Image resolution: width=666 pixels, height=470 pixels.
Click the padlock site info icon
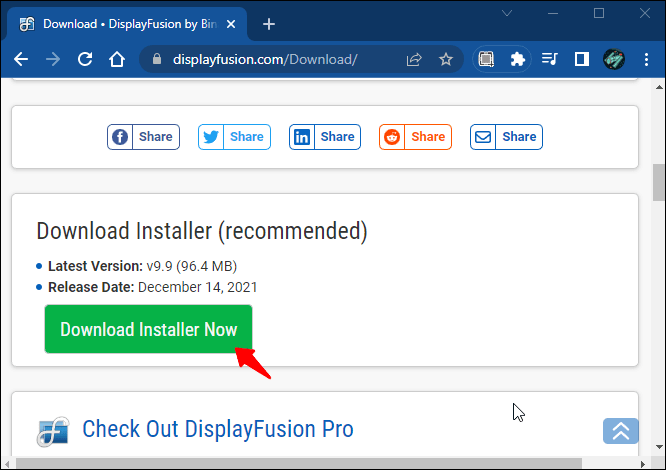pyautogui.click(x=157, y=59)
